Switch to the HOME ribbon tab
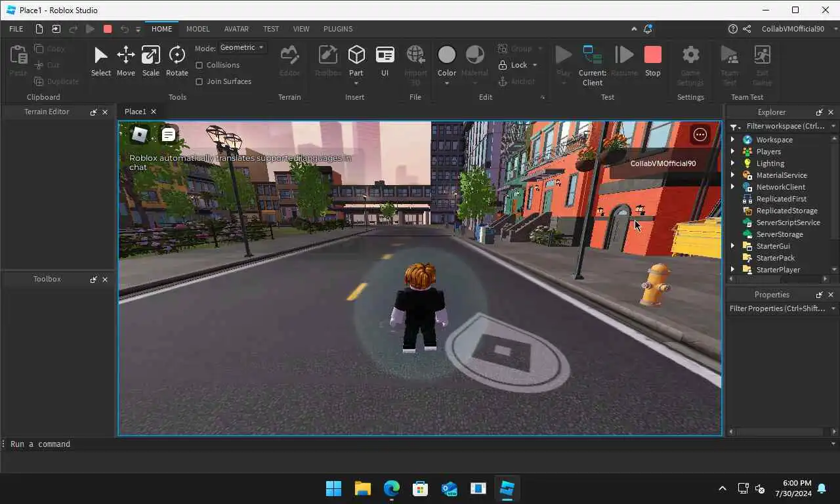Screen dimensions: 840x504 161,29
